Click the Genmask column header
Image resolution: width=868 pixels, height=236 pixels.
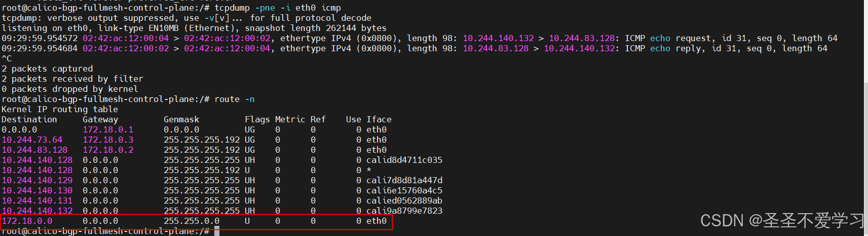[181, 119]
